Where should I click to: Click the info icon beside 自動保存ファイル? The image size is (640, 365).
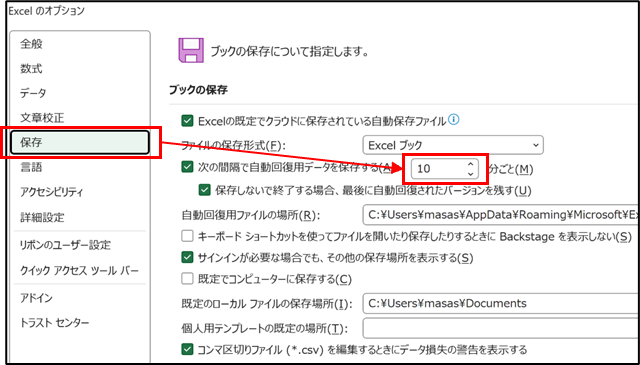click(x=453, y=120)
